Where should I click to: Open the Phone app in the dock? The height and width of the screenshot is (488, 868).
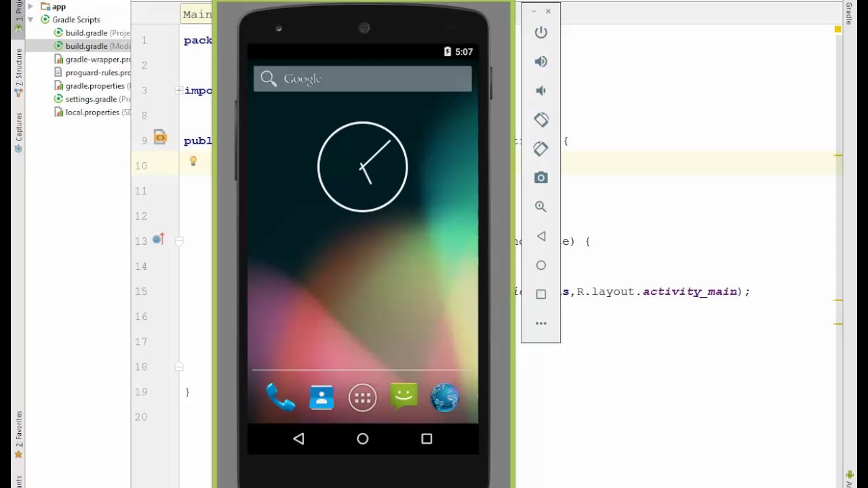pyautogui.click(x=280, y=397)
